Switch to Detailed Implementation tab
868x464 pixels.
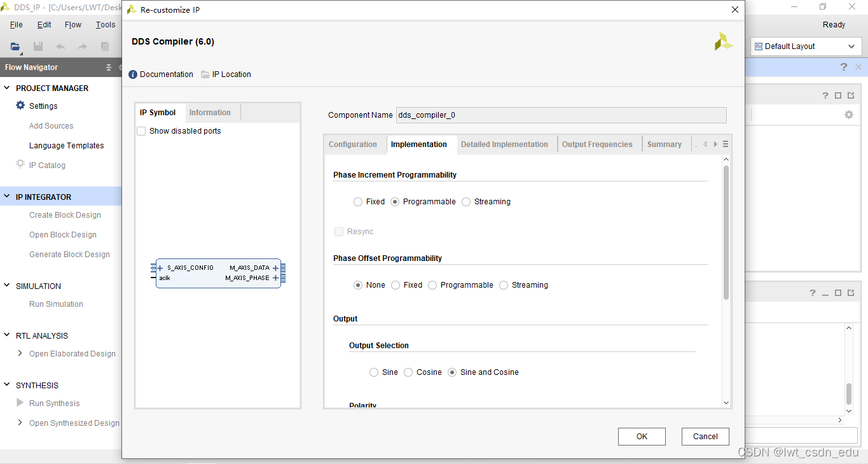pos(504,144)
